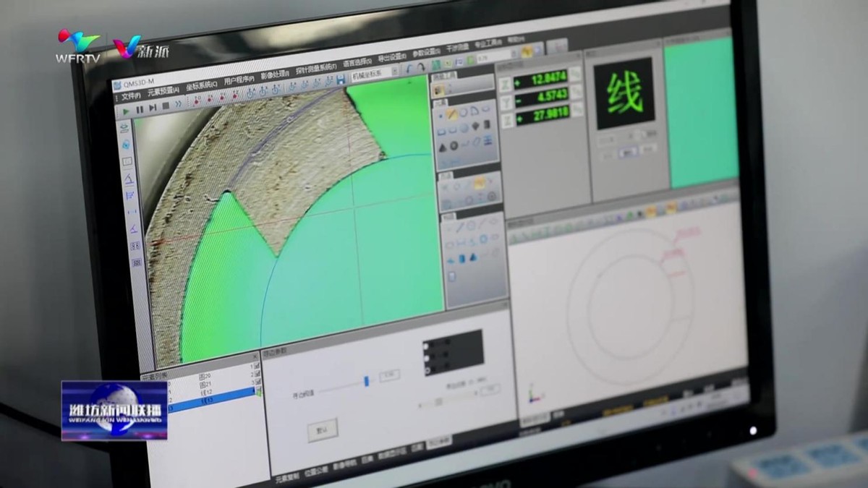Open the 导出设置 menu
The height and width of the screenshot is (488, 868).
pos(392,57)
